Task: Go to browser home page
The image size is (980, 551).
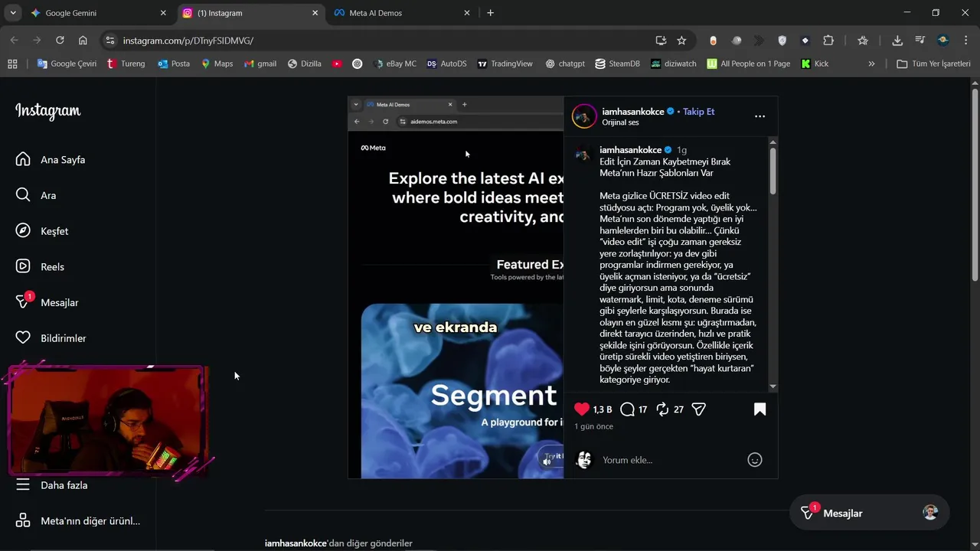Action: point(83,41)
